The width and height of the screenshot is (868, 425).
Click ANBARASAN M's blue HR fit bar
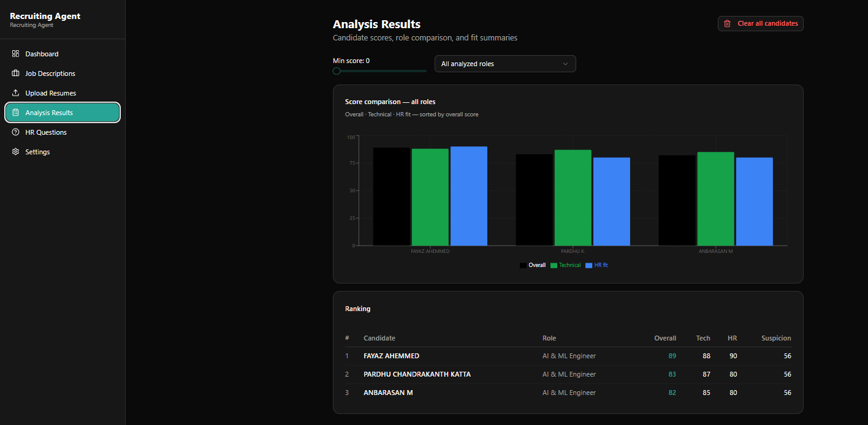click(755, 201)
